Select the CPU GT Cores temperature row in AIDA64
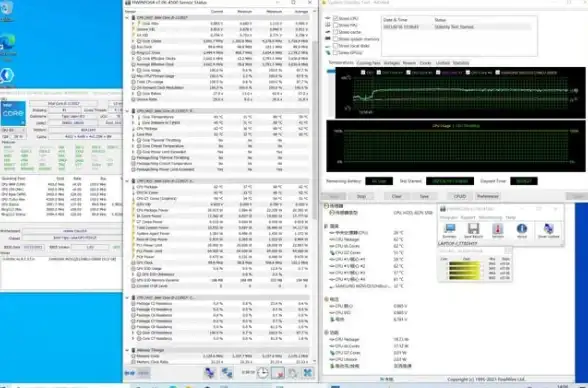This screenshot has height=388, width=588. click(x=366, y=253)
